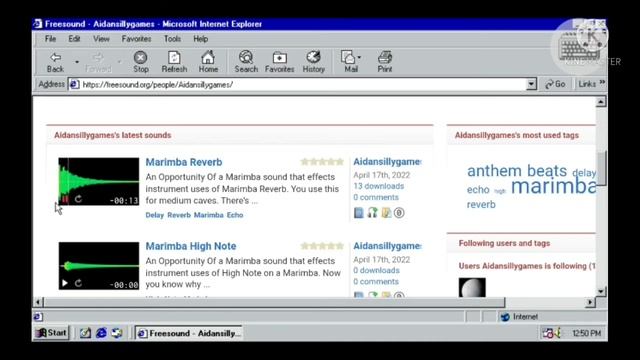Pause the Marimba Reverb sound player
This screenshot has width=640, height=360.
[65, 199]
